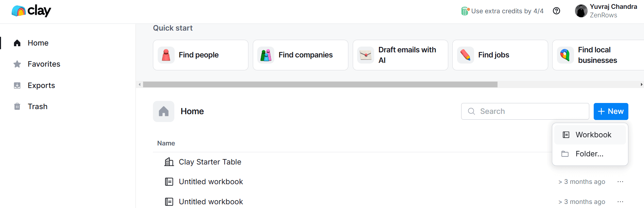Click the Find companies icon

266,55
